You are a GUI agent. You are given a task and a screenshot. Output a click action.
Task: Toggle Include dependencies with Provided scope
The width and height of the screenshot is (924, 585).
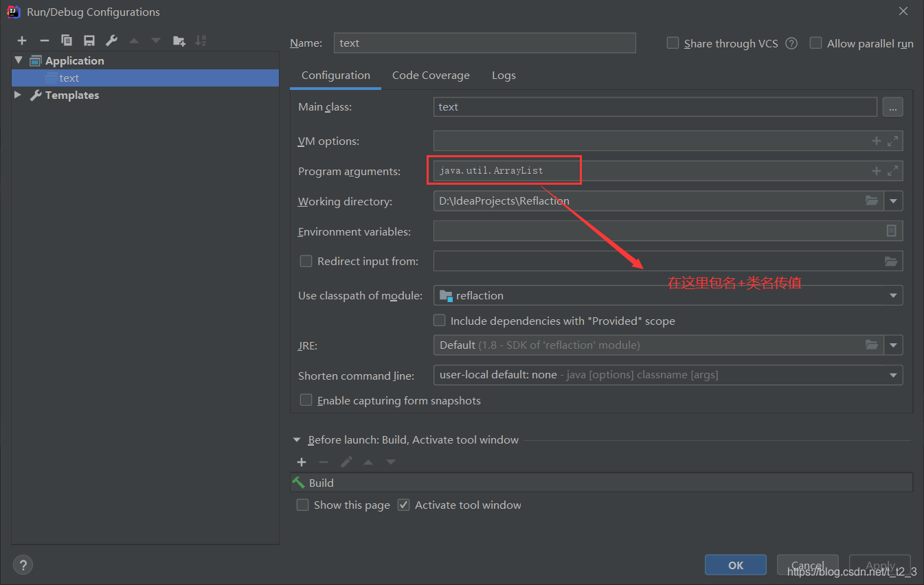point(440,320)
